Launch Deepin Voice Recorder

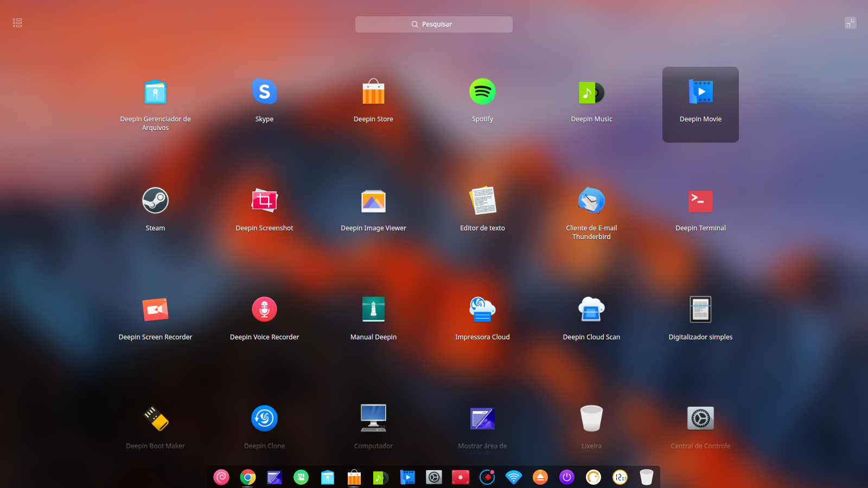coord(264,310)
